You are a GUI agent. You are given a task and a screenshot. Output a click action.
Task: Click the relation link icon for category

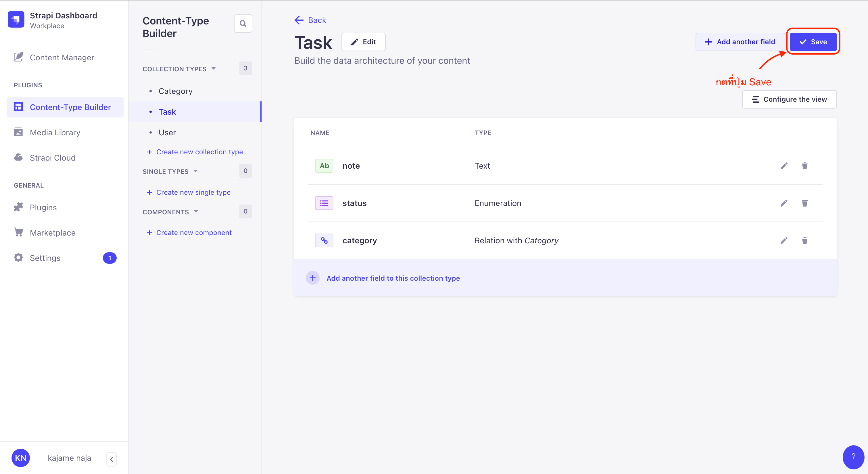(x=324, y=240)
